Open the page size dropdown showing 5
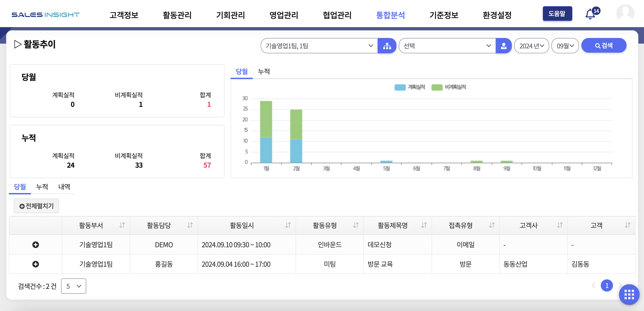This screenshot has height=311, width=644. [74, 286]
